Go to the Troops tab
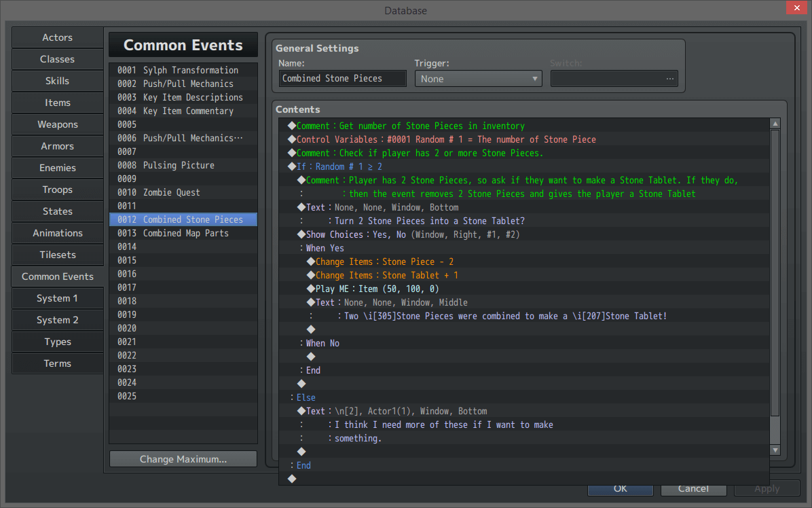The width and height of the screenshot is (812, 508). [x=58, y=189]
